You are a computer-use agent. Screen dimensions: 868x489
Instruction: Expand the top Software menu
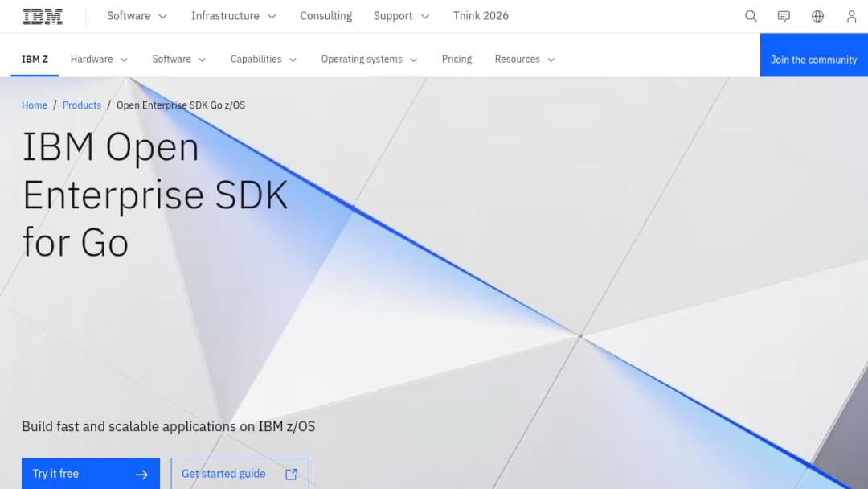[x=137, y=16]
